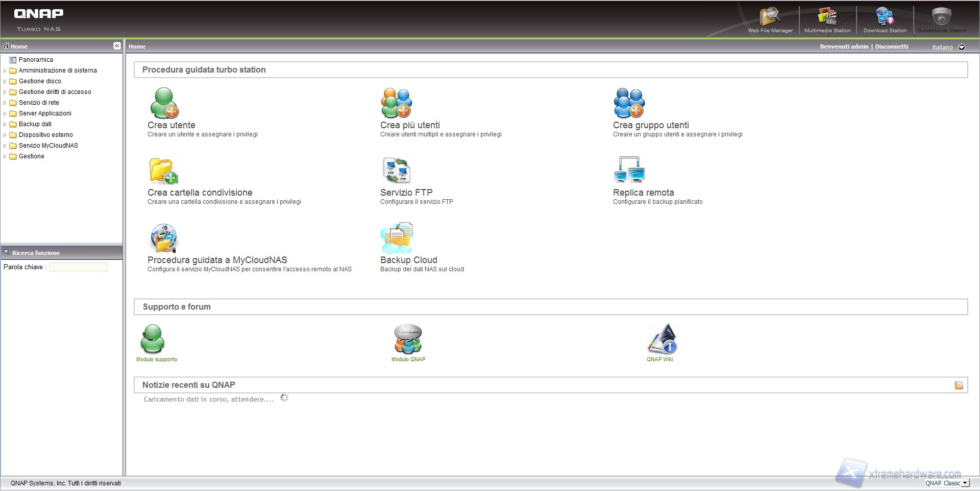
Task: Click the Disconnetti logout link
Action: pyautogui.click(x=891, y=46)
